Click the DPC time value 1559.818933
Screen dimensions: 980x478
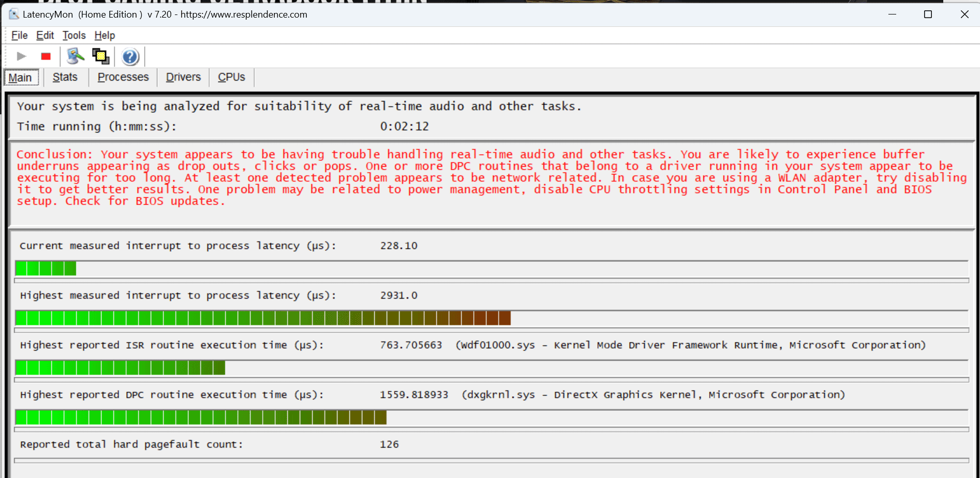tap(414, 395)
